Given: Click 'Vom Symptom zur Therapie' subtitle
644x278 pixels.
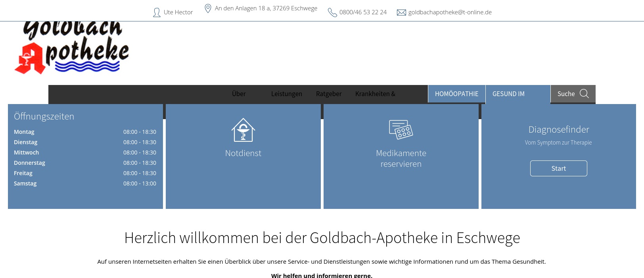Looking at the screenshot, I should click(x=558, y=143).
